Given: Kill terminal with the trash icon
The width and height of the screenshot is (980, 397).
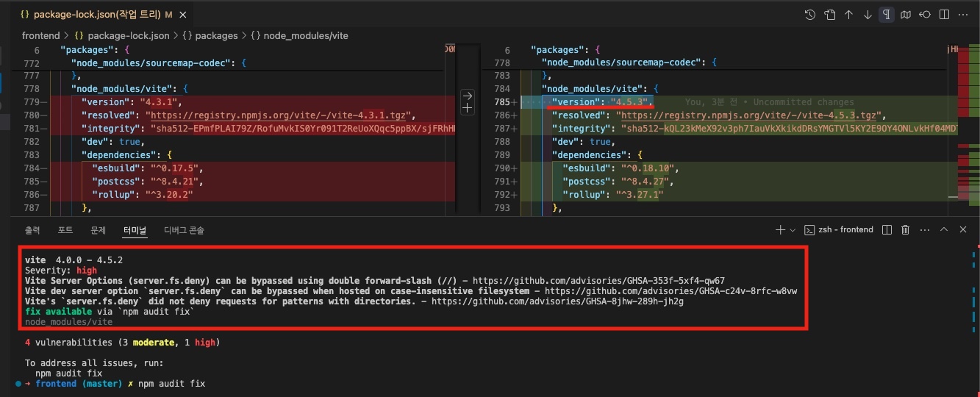Looking at the screenshot, I should point(906,230).
